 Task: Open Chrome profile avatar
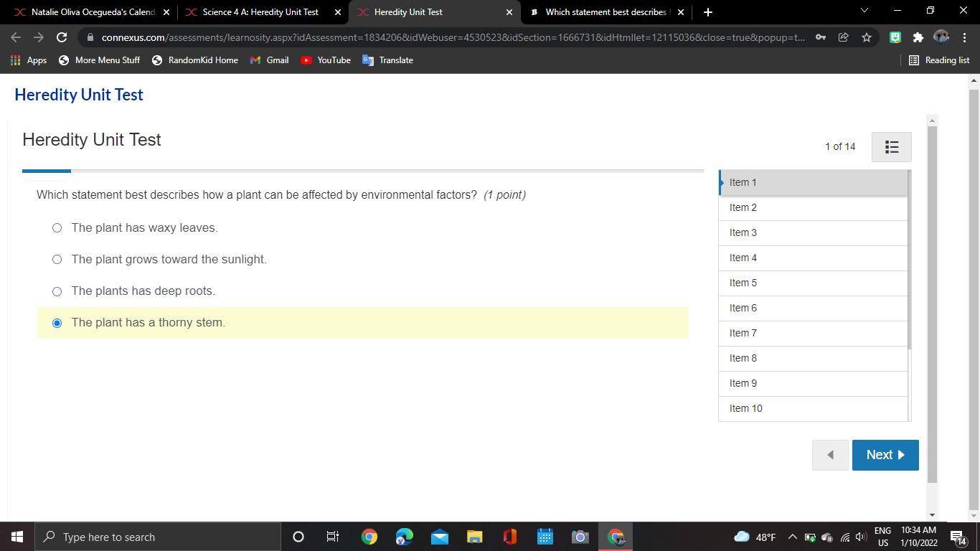click(941, 37)
